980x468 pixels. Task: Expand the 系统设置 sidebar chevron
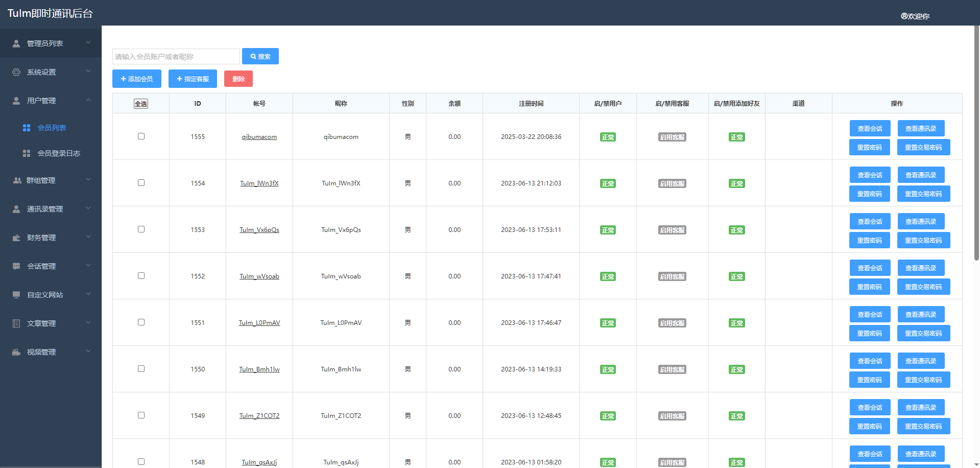[88, 72]
